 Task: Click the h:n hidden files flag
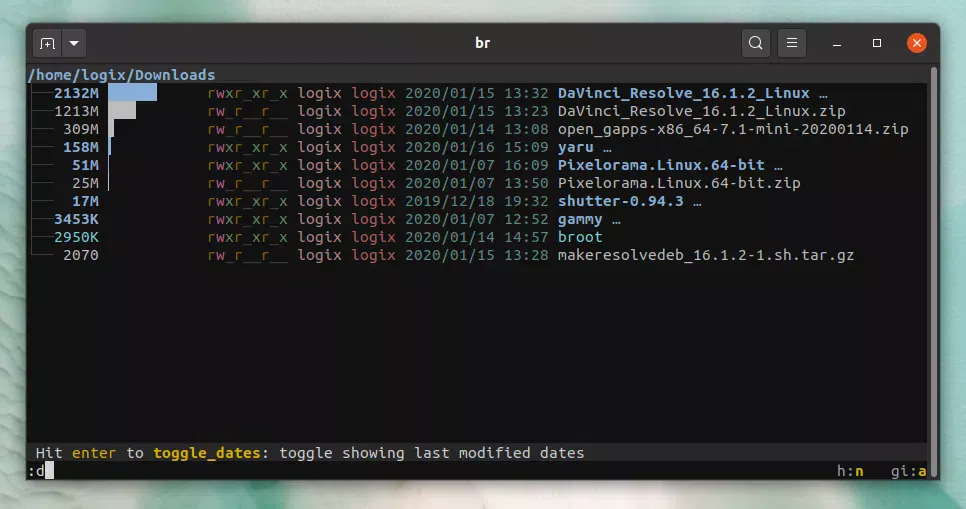pyautogui.click(x=850, y=471)
